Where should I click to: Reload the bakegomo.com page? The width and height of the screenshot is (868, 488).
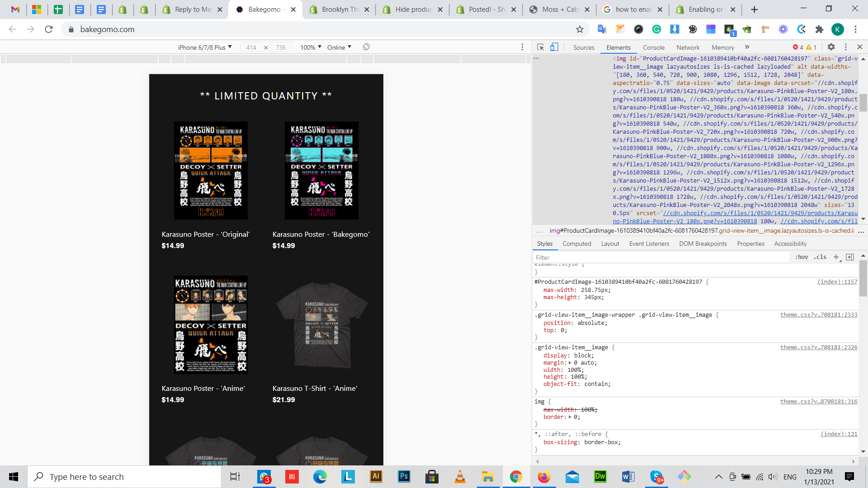[x=49, y=29]
